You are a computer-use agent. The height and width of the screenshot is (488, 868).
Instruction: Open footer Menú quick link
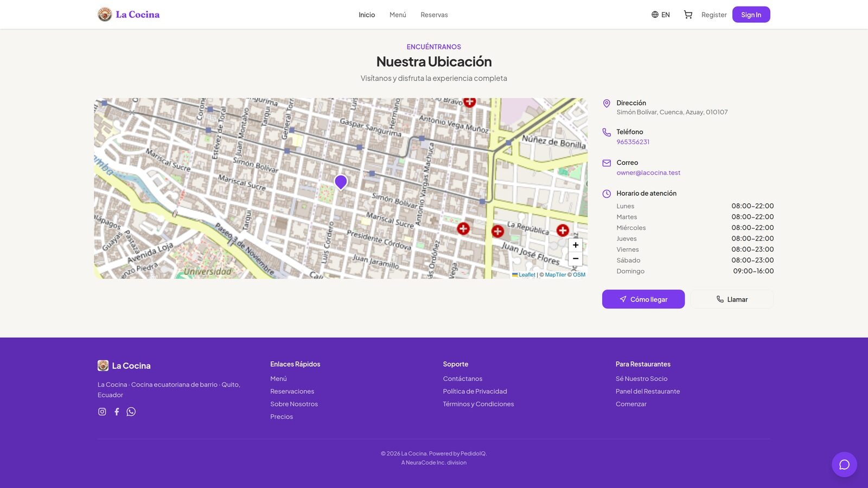coord(278,378)
